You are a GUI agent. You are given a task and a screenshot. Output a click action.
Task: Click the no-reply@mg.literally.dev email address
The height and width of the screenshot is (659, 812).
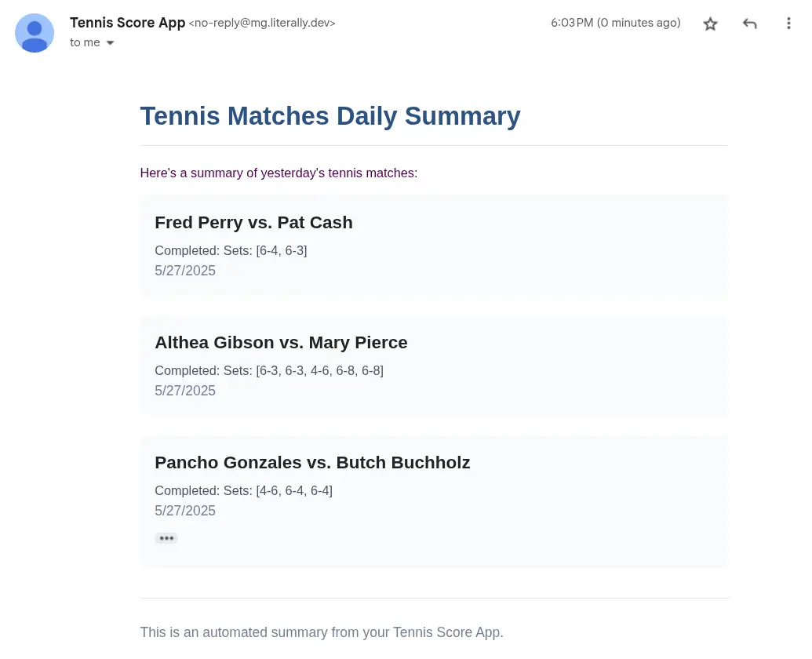tap(262, 24)
